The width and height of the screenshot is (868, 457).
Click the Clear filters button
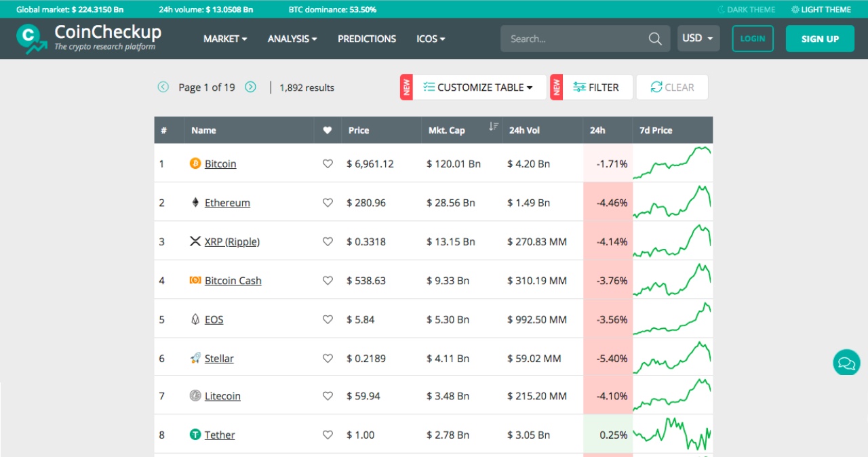pyautogui.click(x=672, y=87)
